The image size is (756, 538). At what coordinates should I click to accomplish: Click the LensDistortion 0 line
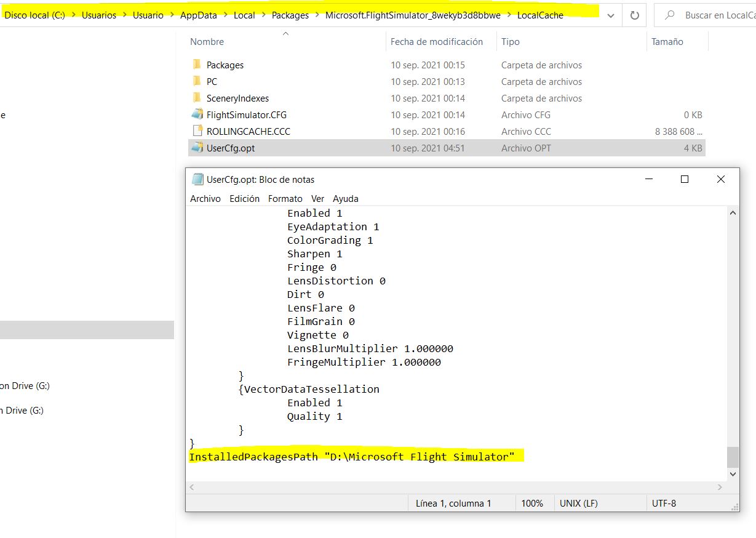[x=336, y=281]
